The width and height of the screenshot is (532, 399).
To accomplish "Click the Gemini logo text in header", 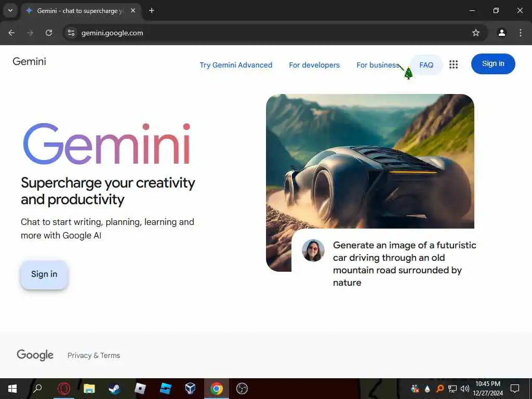I will 29,61.
